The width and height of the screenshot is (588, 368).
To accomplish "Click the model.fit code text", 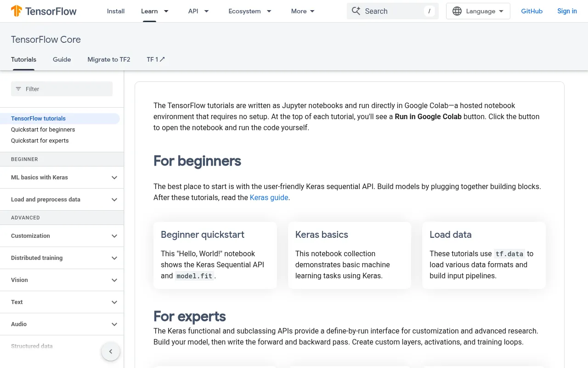I will [x=195, y=276].
